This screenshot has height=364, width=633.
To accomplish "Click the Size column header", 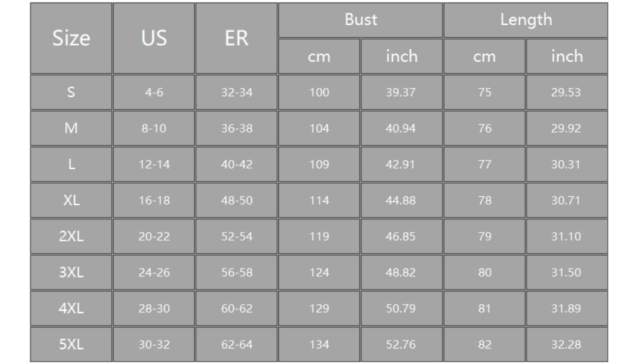I will tap(71, 38).
